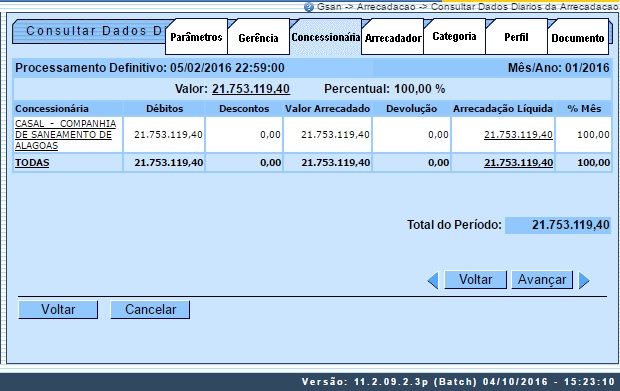
Task: Switch to the Gerência tab
Action: [258, 38]
